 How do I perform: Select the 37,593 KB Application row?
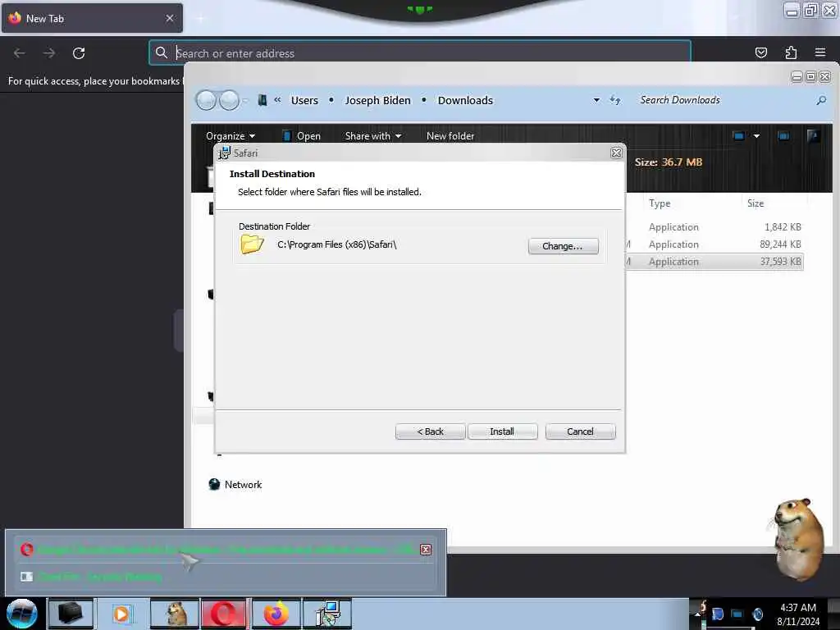pos(714,262)
